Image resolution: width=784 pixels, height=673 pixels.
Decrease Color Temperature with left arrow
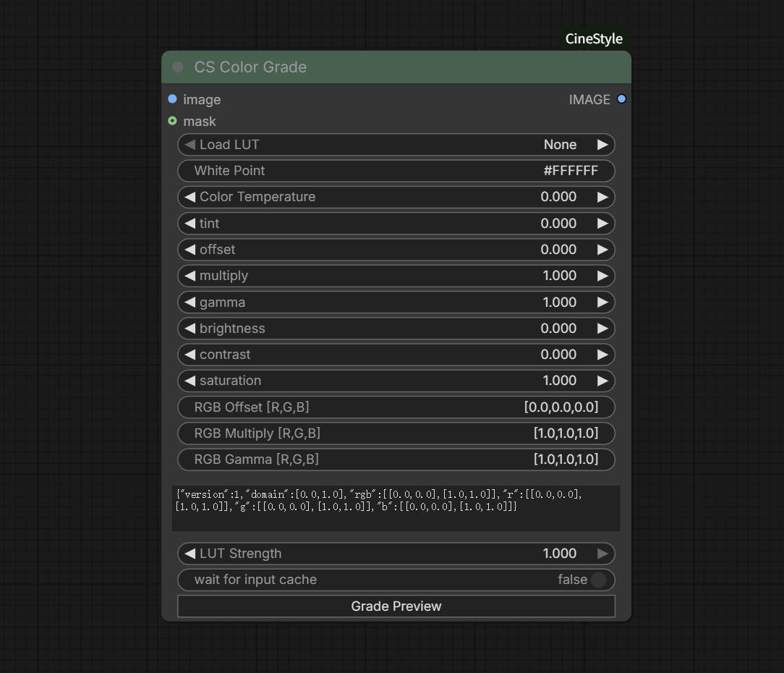click(189, 197)
